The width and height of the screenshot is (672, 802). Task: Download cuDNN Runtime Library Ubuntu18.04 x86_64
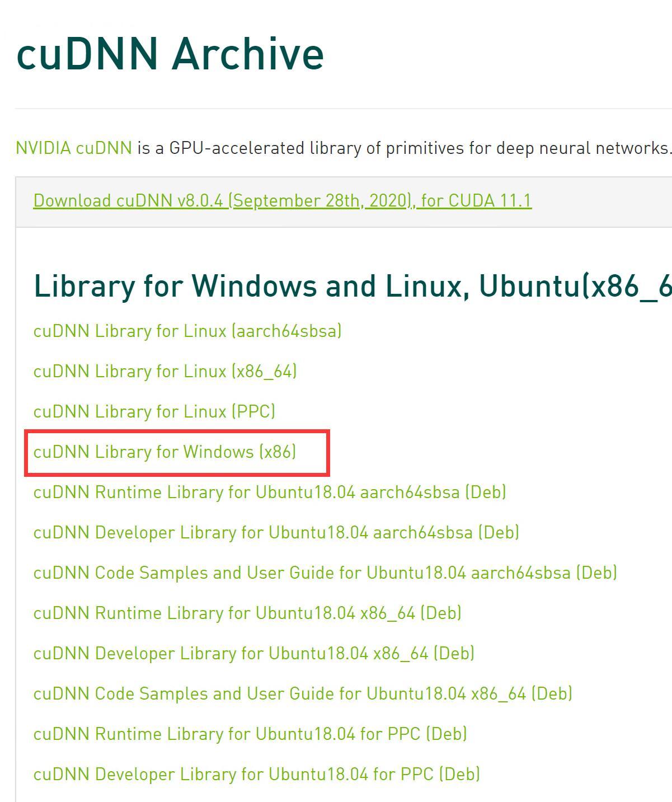(x=247, y=613)
